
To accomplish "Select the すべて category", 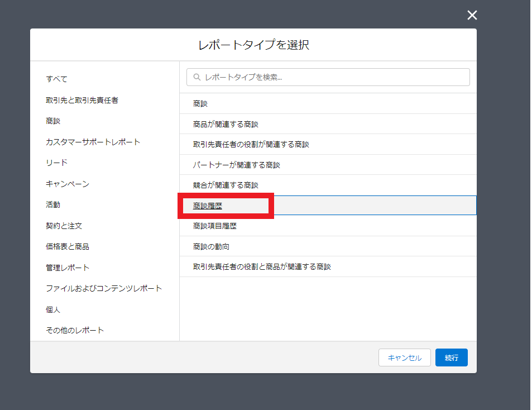I will point(56,79).
